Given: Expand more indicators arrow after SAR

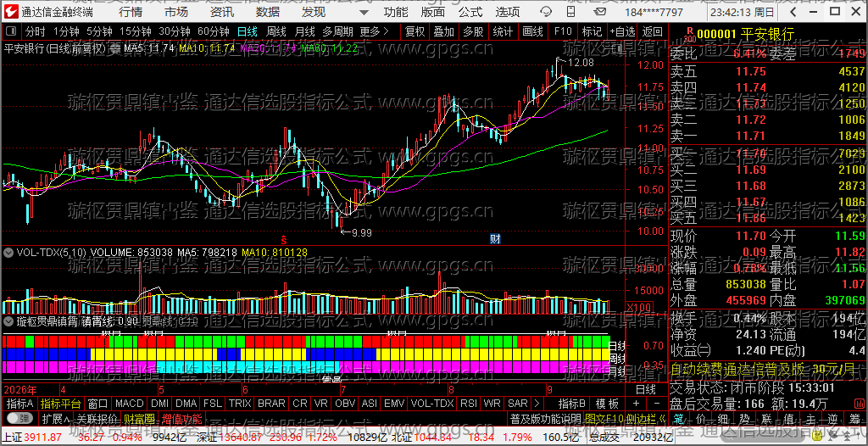Looking at the screenshot, I should [x=536, y=403].
